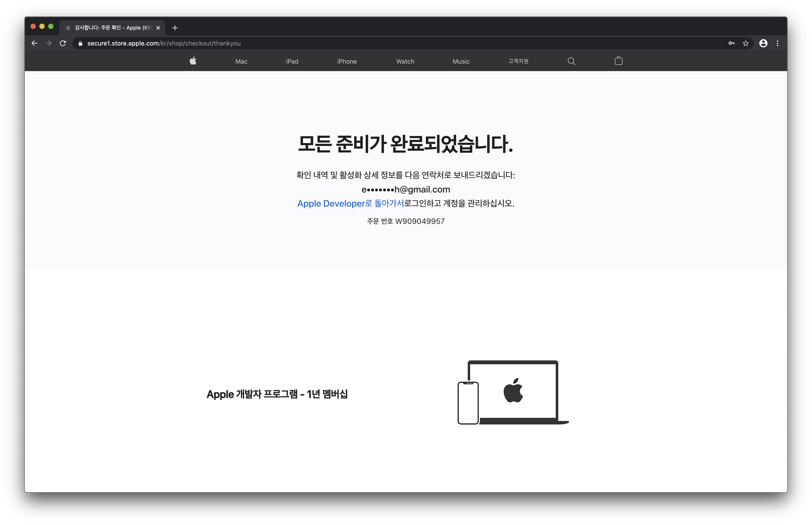Reload the page with the refresh icon
The width and height of the screenshot is (812, 525).
point(63,43)
